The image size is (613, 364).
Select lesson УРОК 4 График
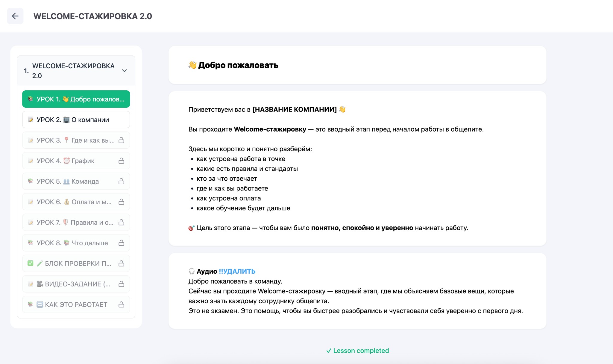point(76,161)
